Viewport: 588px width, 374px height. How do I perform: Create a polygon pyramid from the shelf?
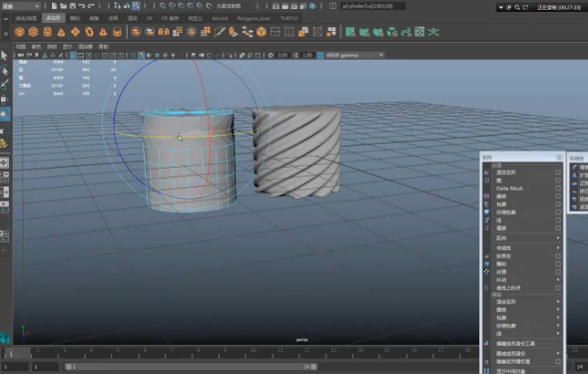[x=103, y=32]
